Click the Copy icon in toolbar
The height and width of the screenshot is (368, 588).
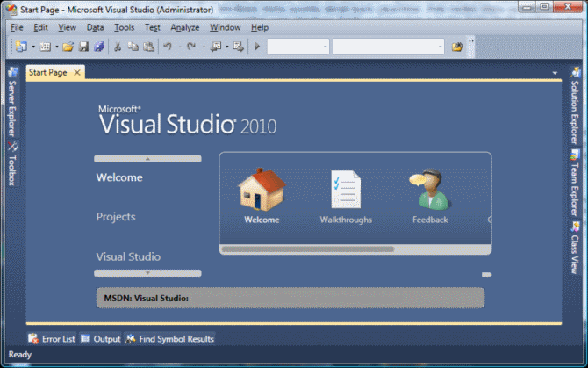point(133,47)
